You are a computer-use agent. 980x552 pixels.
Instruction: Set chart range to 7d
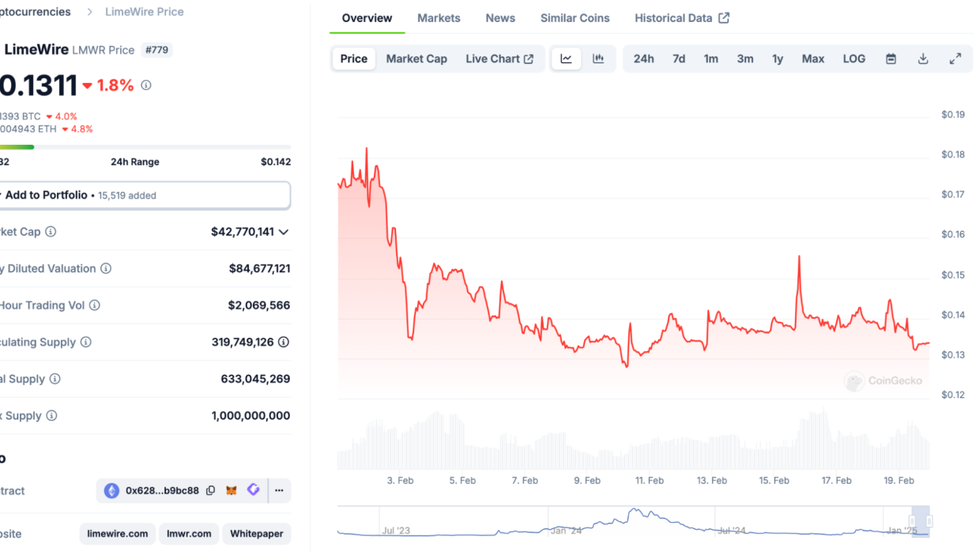679,59
